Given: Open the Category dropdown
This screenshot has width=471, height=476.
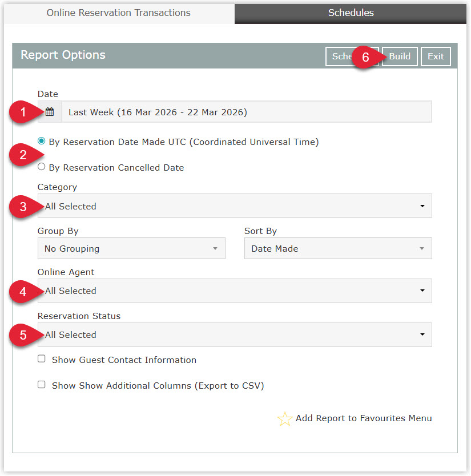Looking at the screenshot, I should tap(235, 206).
